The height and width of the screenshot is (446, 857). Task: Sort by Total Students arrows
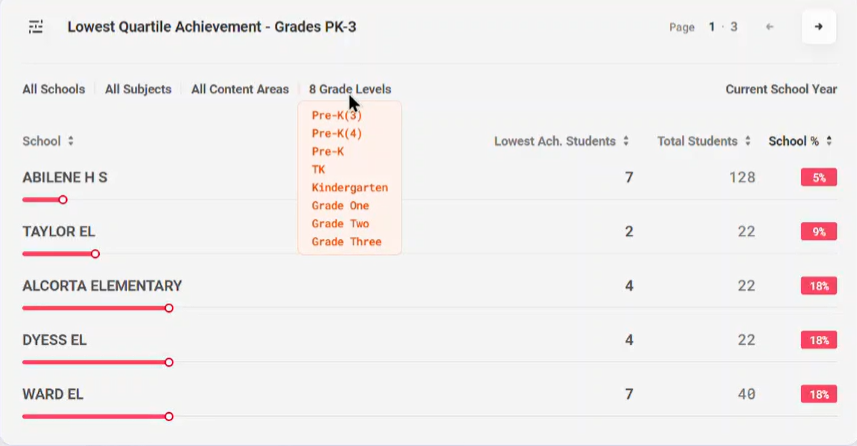tap(748, 141)
